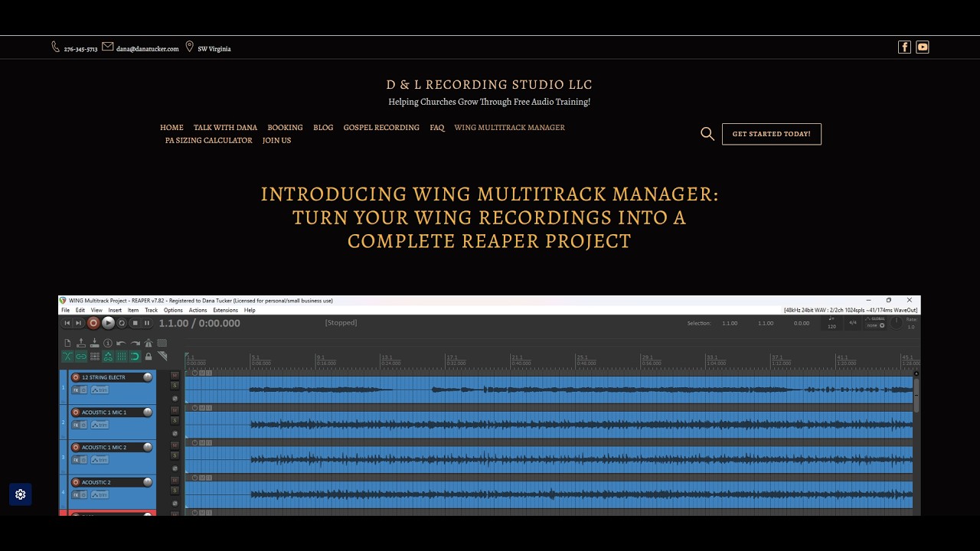Open the website search magnifier icon
This screenshot has height=551, width=980.
tap(707, 134)
